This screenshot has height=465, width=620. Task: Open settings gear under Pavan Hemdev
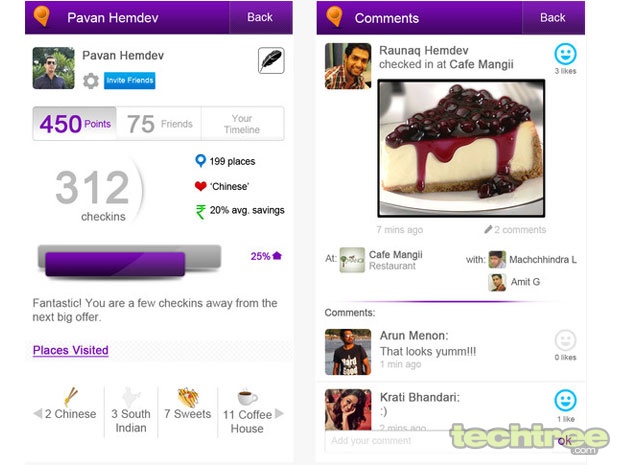pyautogui.click(x=91, y=81)
